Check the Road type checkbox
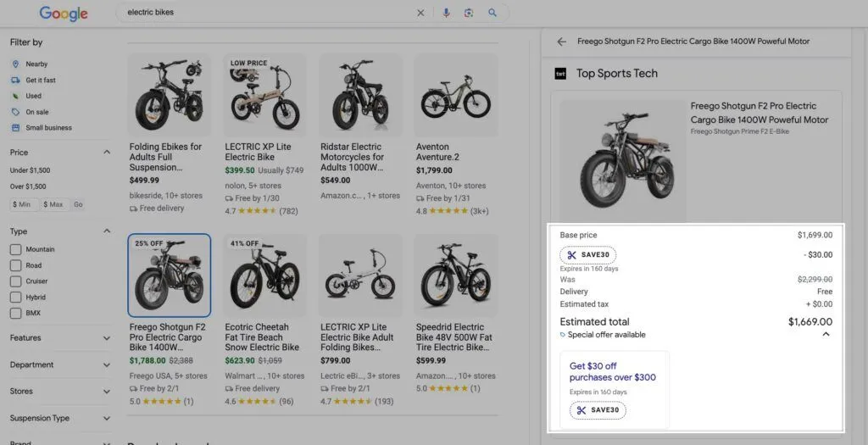This screenshot has height=445, width=868. [15, 265]
